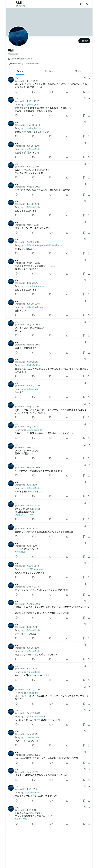Repost the Jul 22, 2020 post
Image resolution: width=98 pixels, height=868 pixels.
(x=33, y=116)
